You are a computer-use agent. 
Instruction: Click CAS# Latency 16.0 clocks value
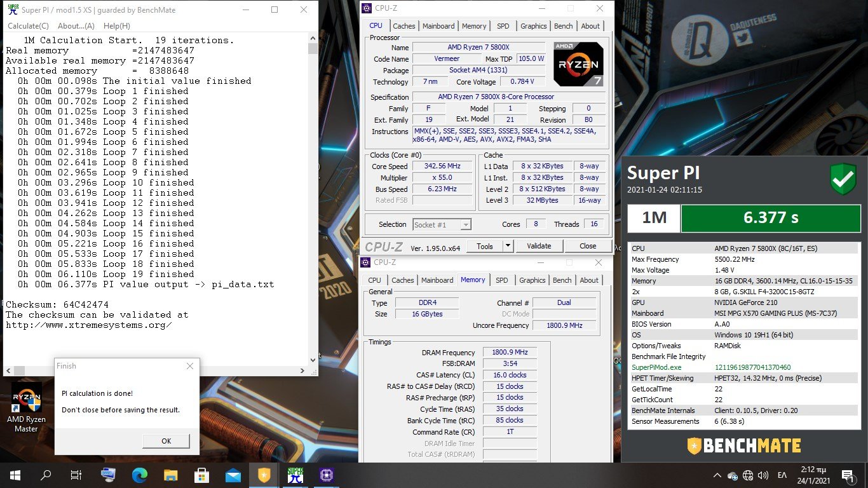[510, 375]
